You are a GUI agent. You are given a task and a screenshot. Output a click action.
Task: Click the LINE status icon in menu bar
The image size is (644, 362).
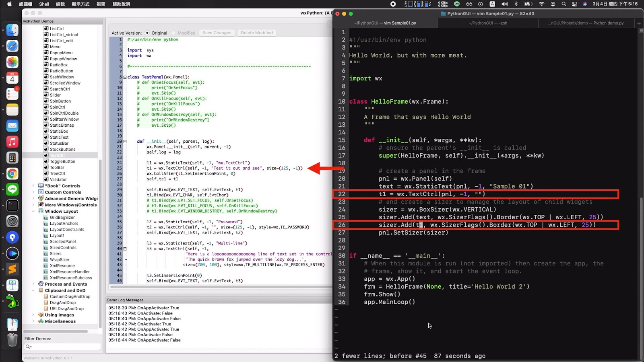click(457, 4)
